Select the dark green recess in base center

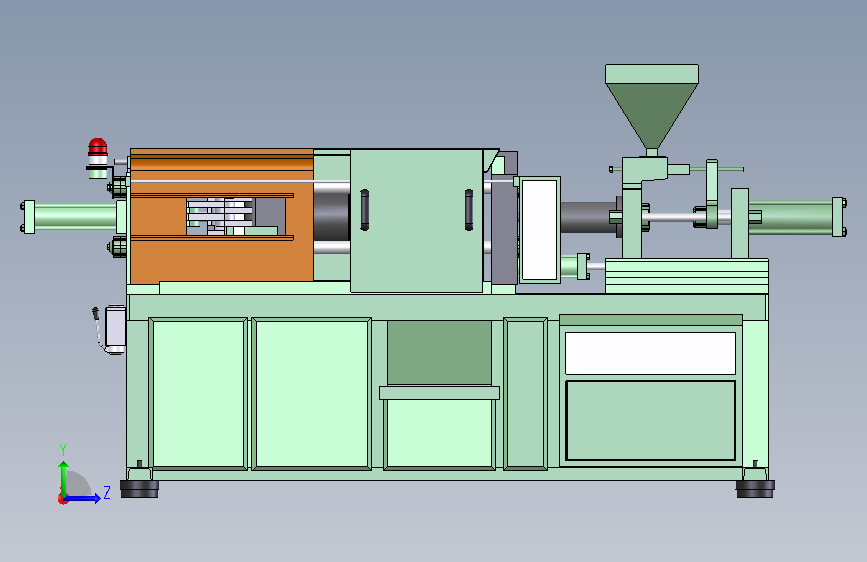pyautogui.click(x=439, y=352)
